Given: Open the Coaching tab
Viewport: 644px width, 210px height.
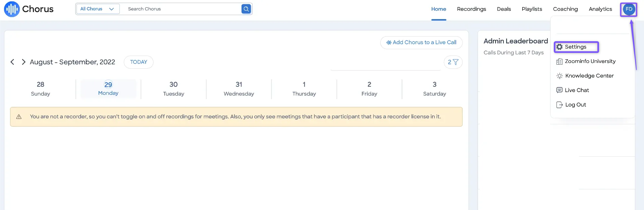Looking at the screenshot, I should 565,9.
